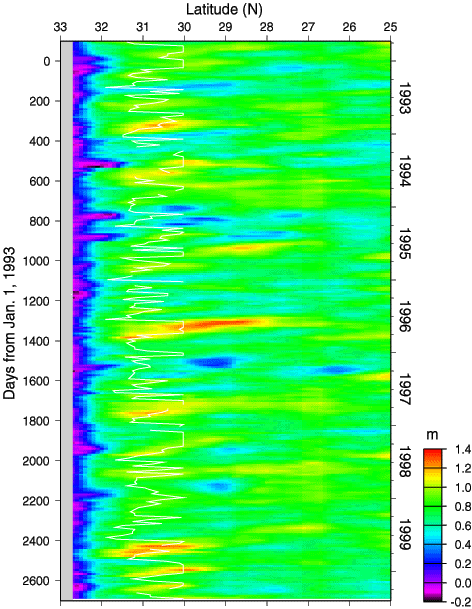This screenshot has height=609, width=472.
Task: Click the 1993 year label
Action: [x=406, y=97]
